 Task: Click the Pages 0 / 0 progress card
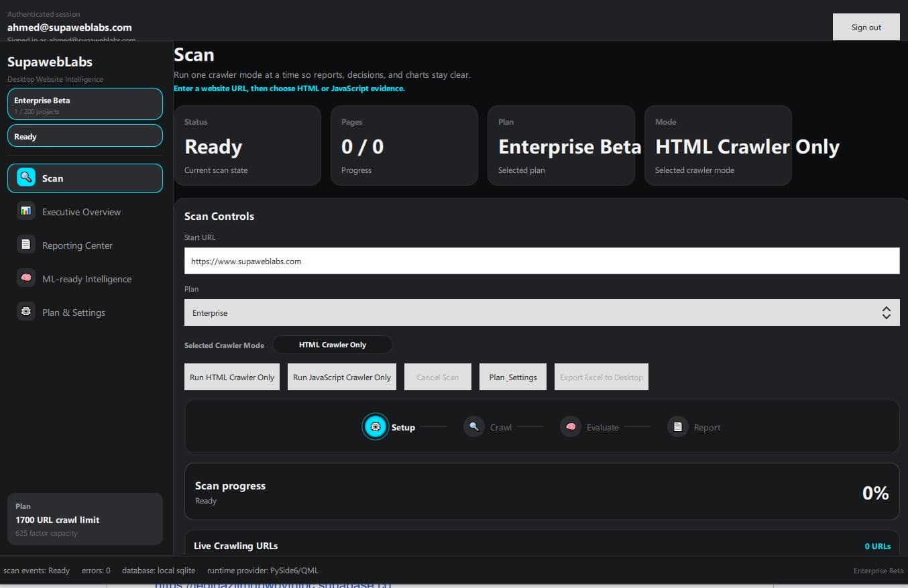pyautogui.click(x=404, y=145)
